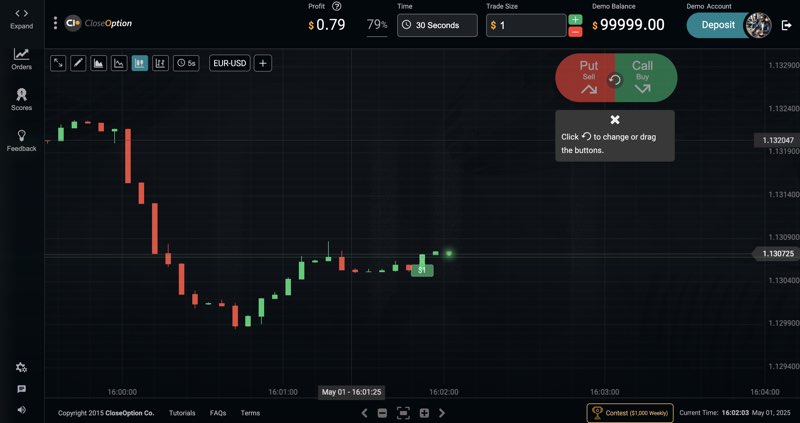Toggle fullscreen chart arrows icon
This screenshot has width=800, height=423.
click(x=58, y=63)
